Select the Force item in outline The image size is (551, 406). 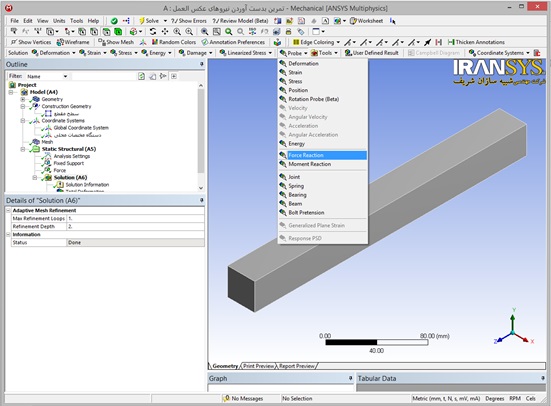click(59, 170)
